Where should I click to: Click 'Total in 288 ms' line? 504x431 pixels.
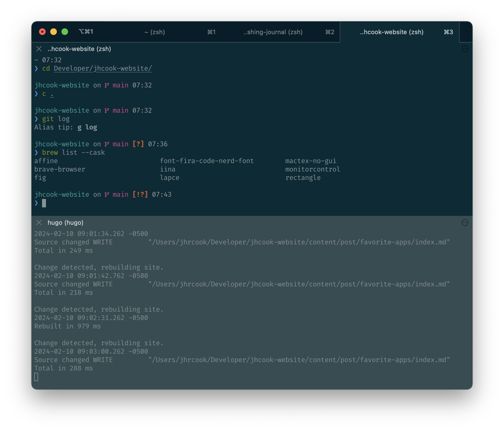pos(64,368)
